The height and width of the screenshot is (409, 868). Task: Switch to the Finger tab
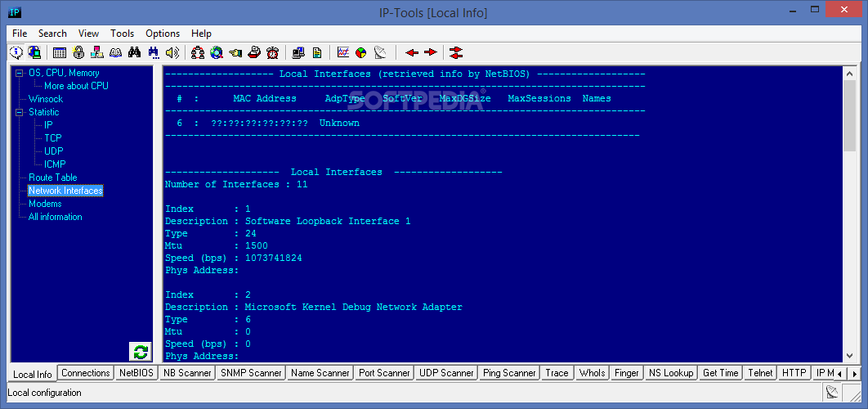pyautogui.click(x=627, y=373)
